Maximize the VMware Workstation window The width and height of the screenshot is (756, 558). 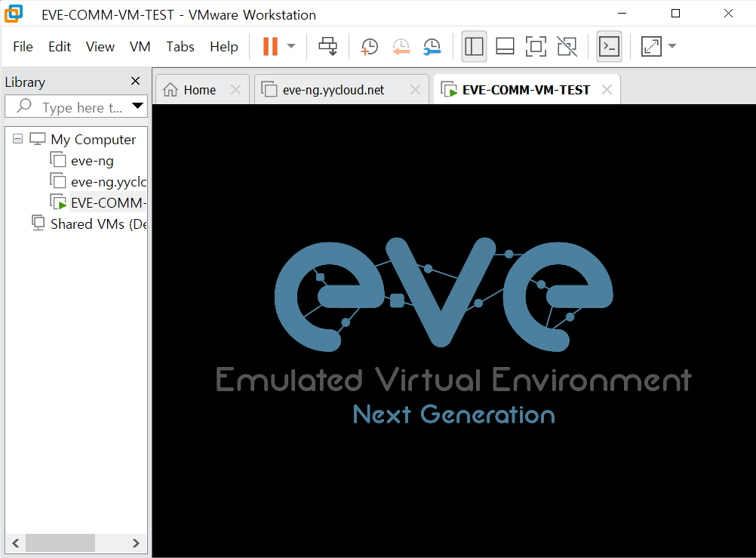pyautogui.click(x=675, y=14)
